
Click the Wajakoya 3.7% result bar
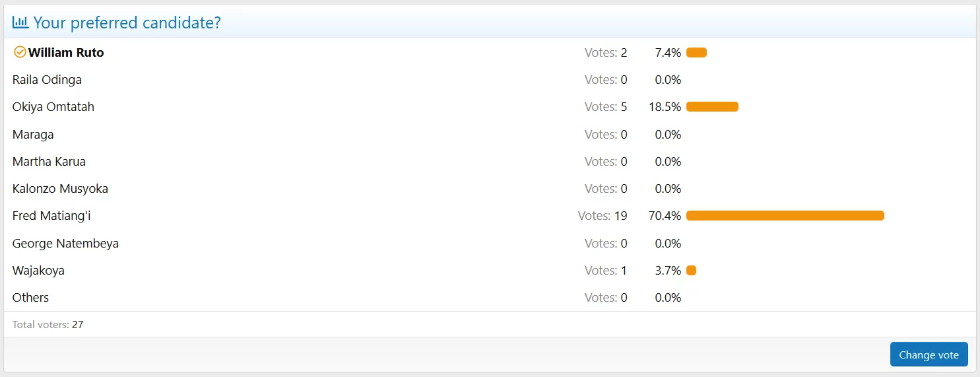tap(691, 271)
